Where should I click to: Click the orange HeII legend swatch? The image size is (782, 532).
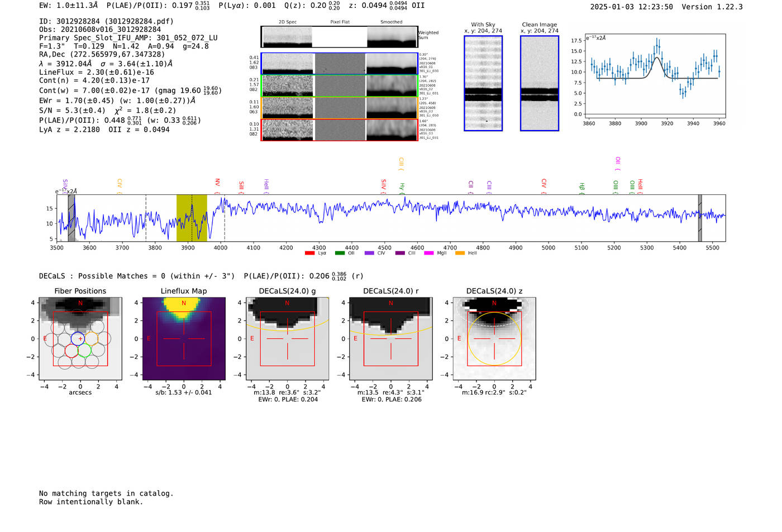[x=460, y=253]
